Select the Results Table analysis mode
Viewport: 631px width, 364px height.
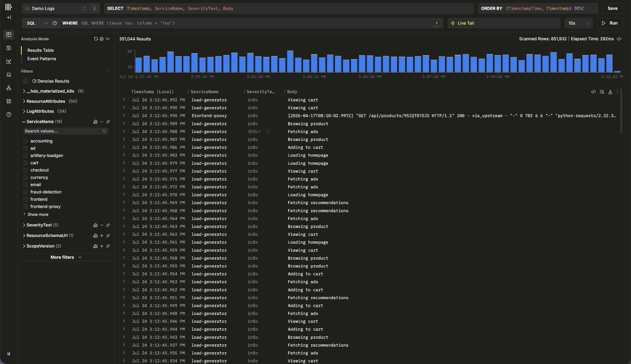40,50
